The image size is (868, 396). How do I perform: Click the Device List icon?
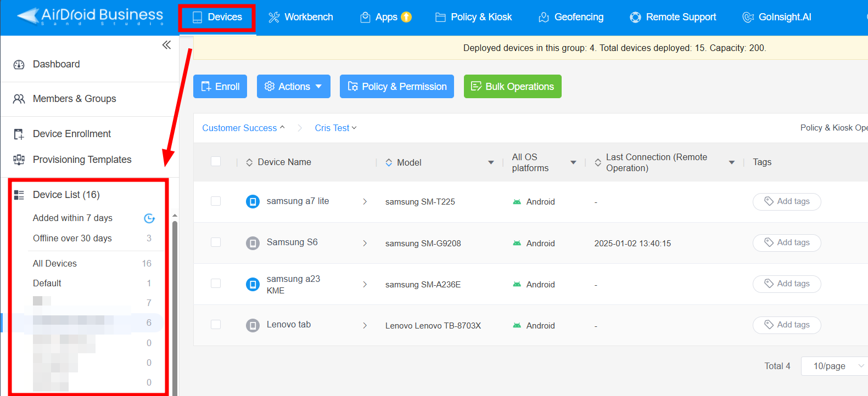point(19,195)
